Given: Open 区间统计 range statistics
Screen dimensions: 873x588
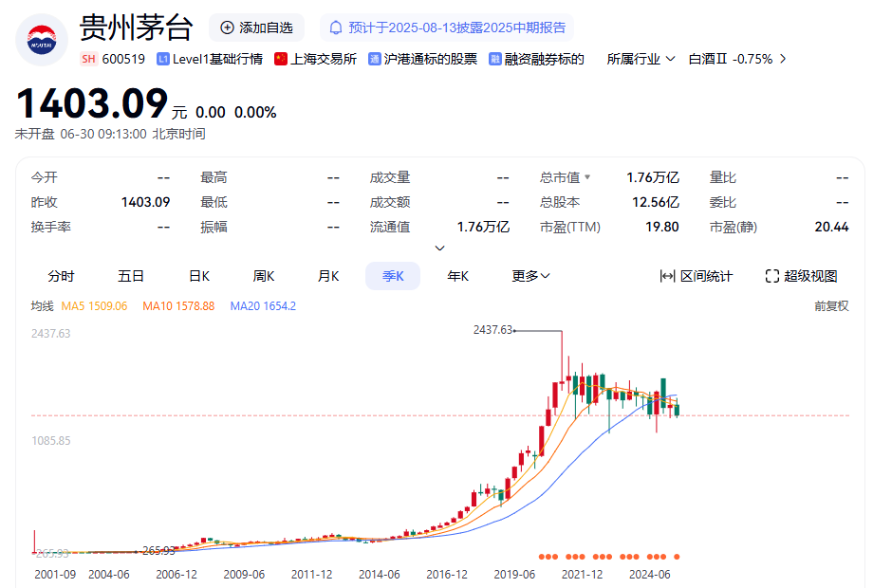Looking at the screenshot, I should click(696, 276).
